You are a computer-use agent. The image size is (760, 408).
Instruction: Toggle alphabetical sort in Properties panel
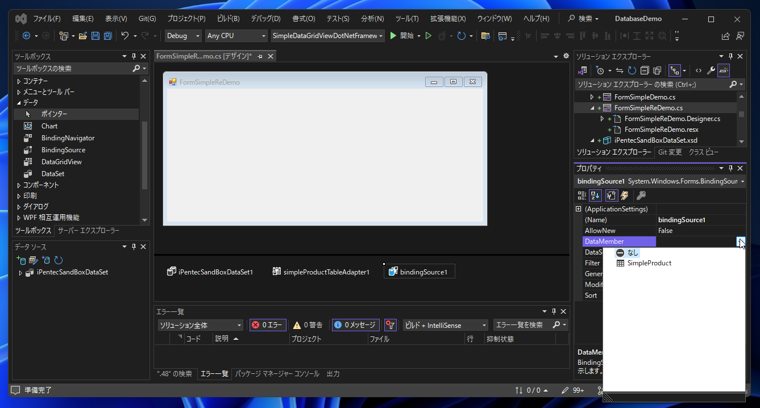coord(596,195)
